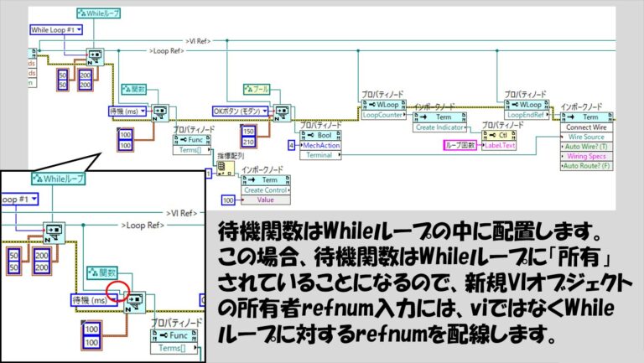Click New VI Object node beside OKボタン dropdown
644x363 pixels.
pos(282,112)
